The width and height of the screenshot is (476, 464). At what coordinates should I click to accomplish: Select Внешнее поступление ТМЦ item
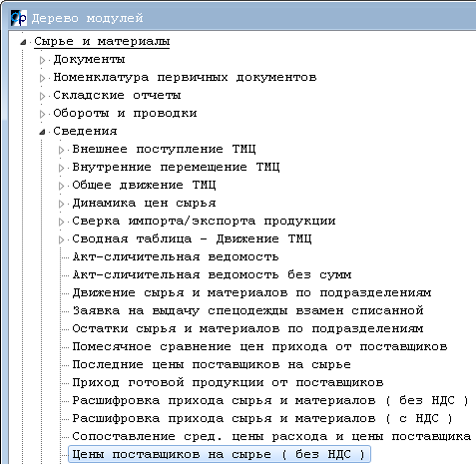164,150
